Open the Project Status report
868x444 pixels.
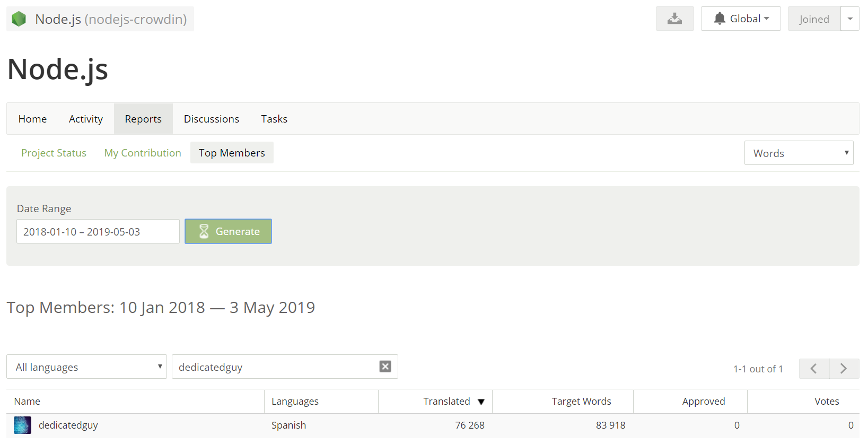pyautogui.click(x=54, y=153)
